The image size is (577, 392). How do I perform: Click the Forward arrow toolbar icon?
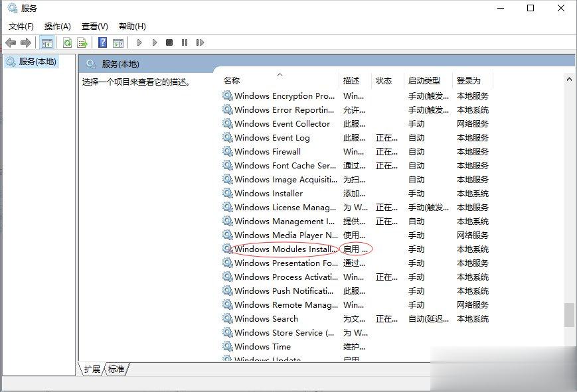tap(26, 42)
